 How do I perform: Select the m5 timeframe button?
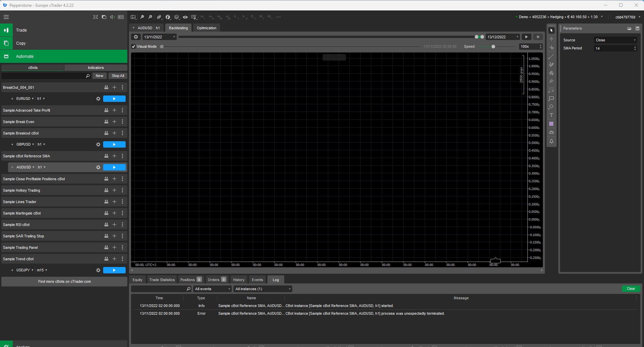(211, 17)
